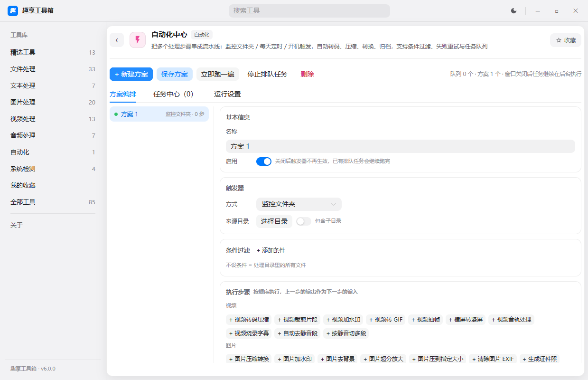Add the 视频裁剪片段 step
The height and width of the screenshot is (380, 588).
click(x=298, y=320)
